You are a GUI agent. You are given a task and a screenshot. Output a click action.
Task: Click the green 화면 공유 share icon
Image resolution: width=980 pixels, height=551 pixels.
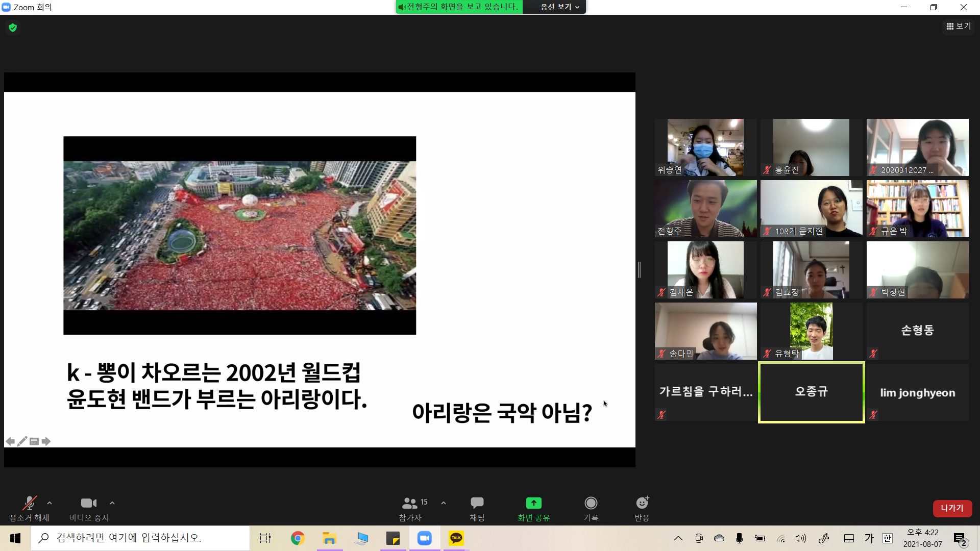533,503
